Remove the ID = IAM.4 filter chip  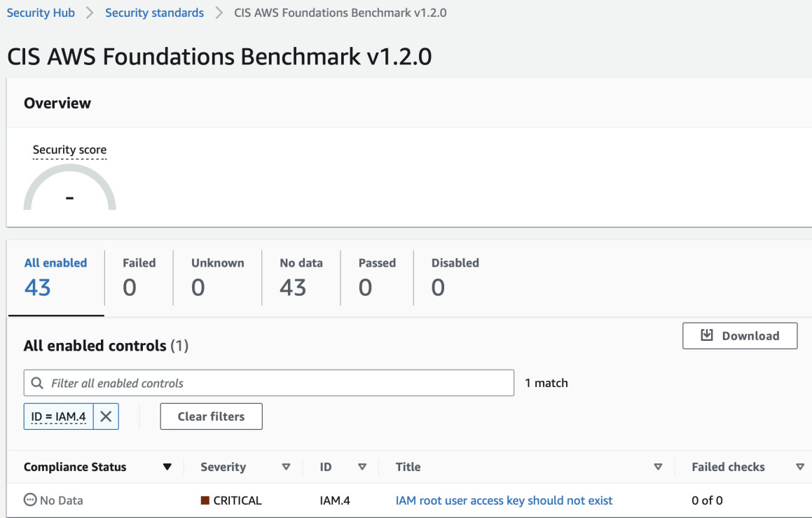coord(106,416)
